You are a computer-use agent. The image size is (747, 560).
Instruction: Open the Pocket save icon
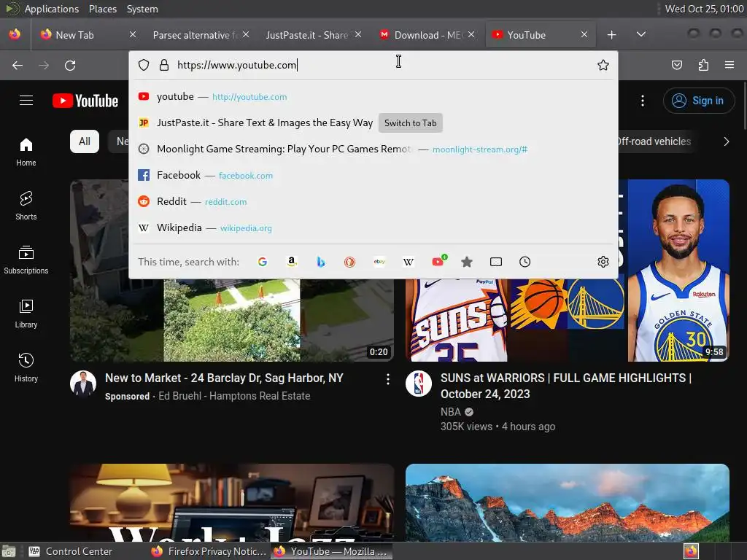pyautogui.click(x=676, y=65)
